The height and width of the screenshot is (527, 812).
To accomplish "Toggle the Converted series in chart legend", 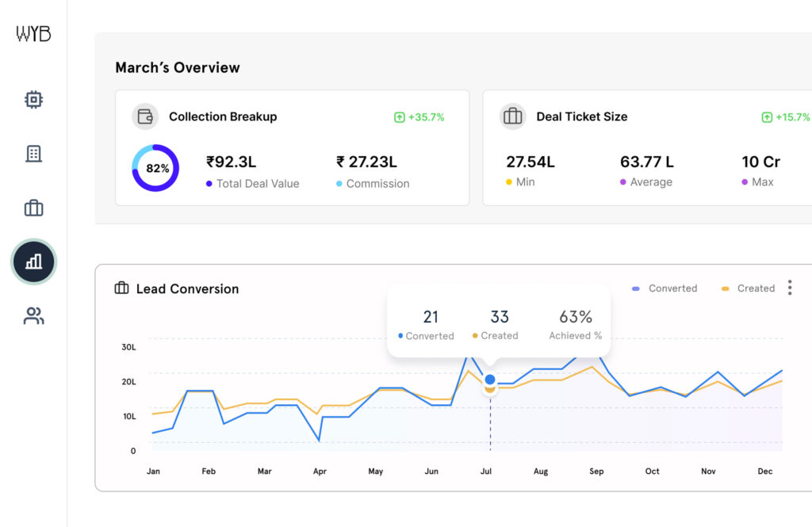I will [x=665, y=288].
